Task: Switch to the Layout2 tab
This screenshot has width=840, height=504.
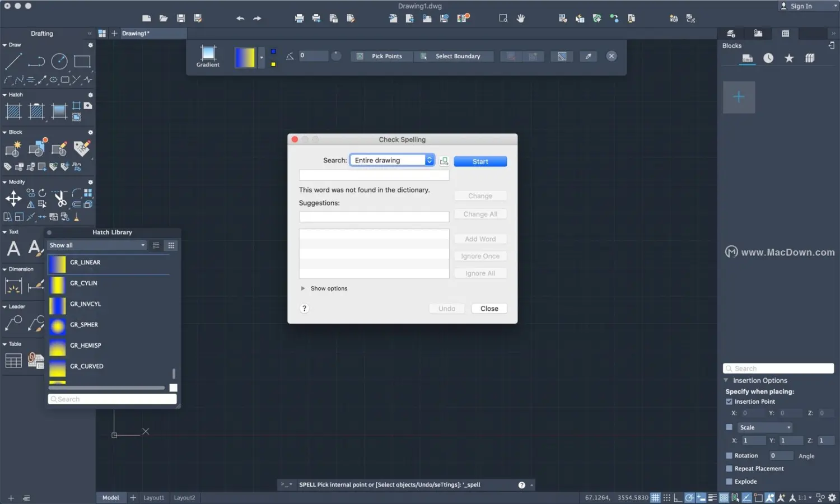Action: click(x=184, y=497)
